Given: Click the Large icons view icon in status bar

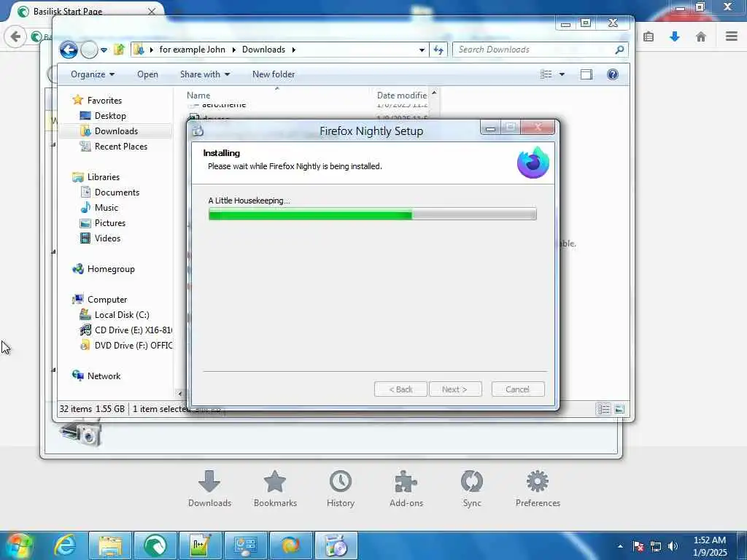Looking at the screenshot, I should coord(619,409).
